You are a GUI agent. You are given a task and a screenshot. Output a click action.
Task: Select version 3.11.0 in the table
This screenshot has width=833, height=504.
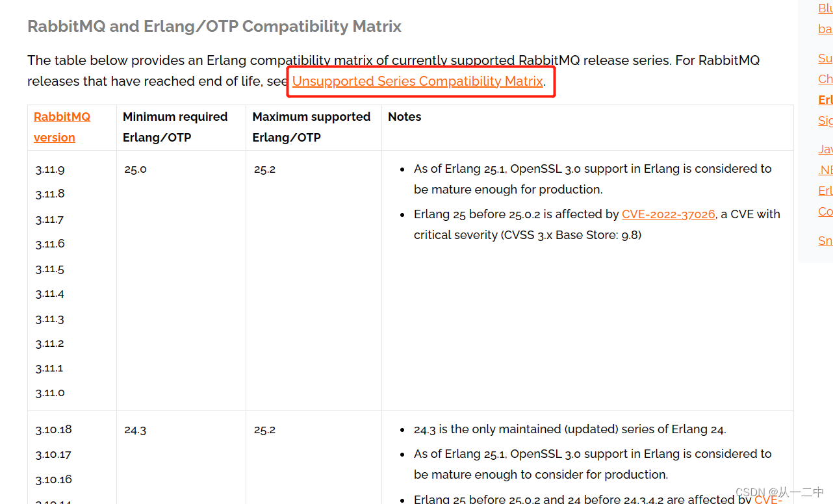(50, 392)
